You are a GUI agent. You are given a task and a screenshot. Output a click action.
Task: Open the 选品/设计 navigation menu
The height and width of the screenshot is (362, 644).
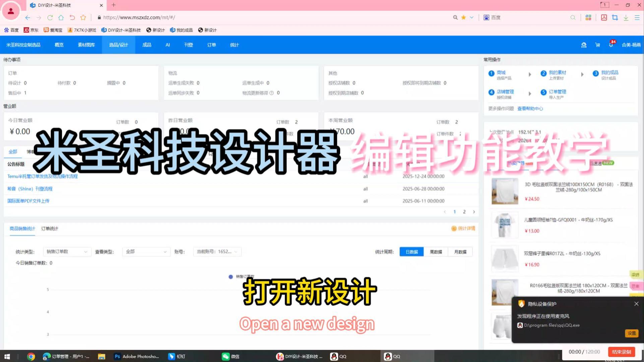tap(118, 45)
